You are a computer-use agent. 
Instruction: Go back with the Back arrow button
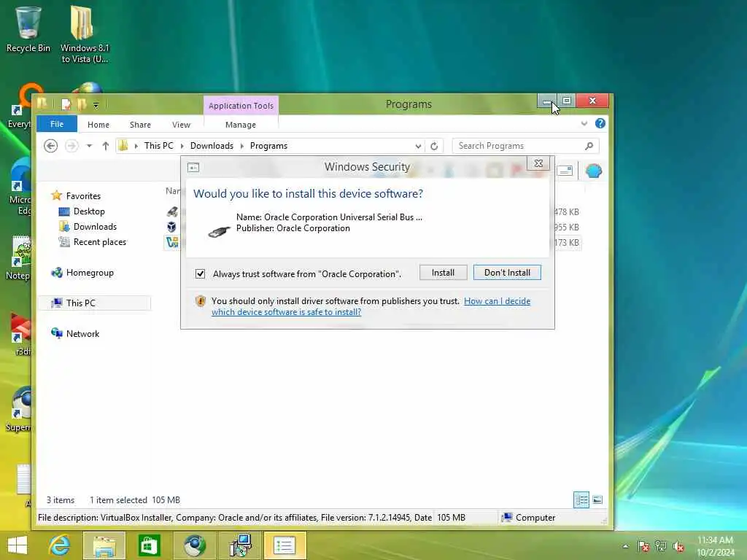(50, 146)
